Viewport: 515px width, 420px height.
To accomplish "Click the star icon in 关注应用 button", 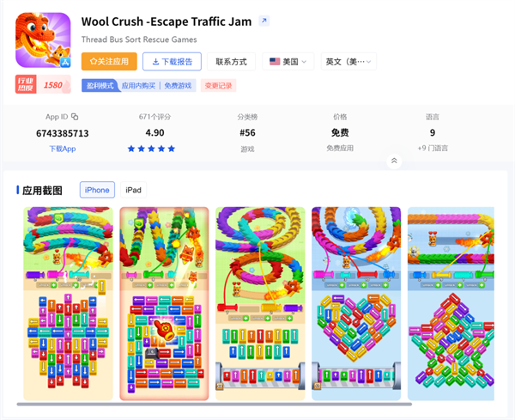I will (x=94, y=62).
